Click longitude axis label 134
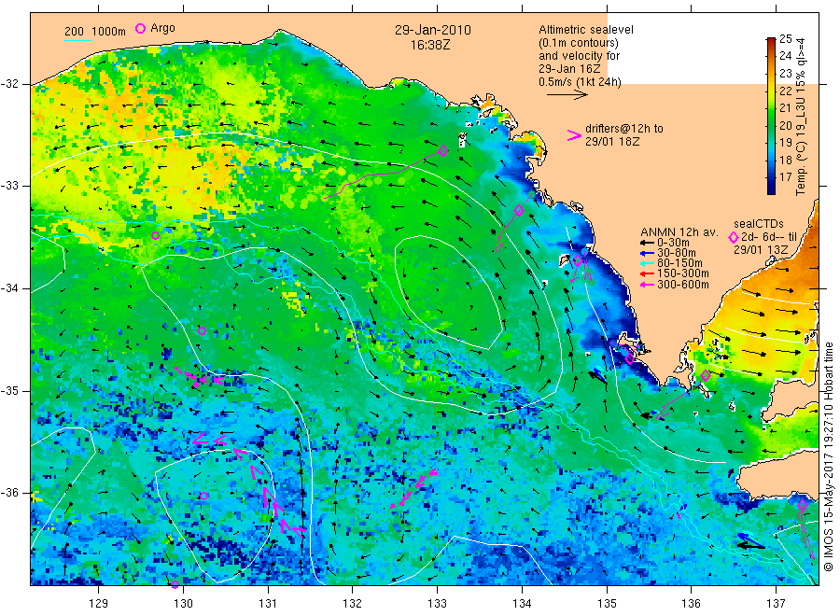 pyautogui.click(x=522, y=604)
